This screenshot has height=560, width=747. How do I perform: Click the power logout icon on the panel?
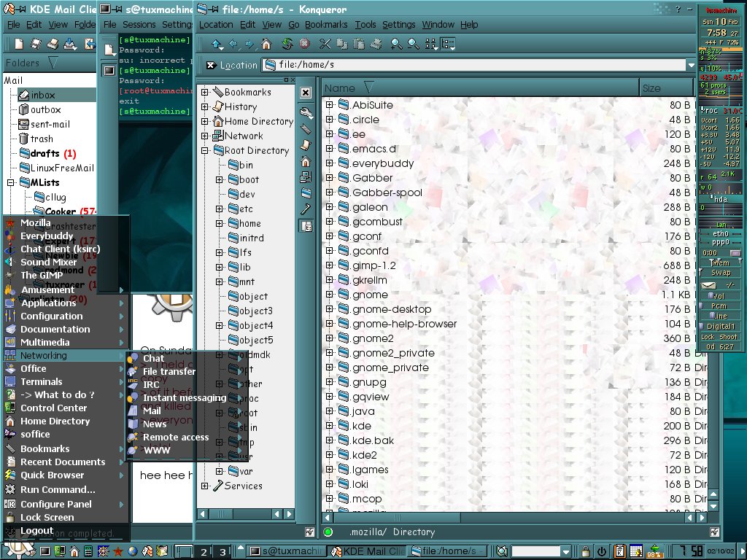(602, 551)
